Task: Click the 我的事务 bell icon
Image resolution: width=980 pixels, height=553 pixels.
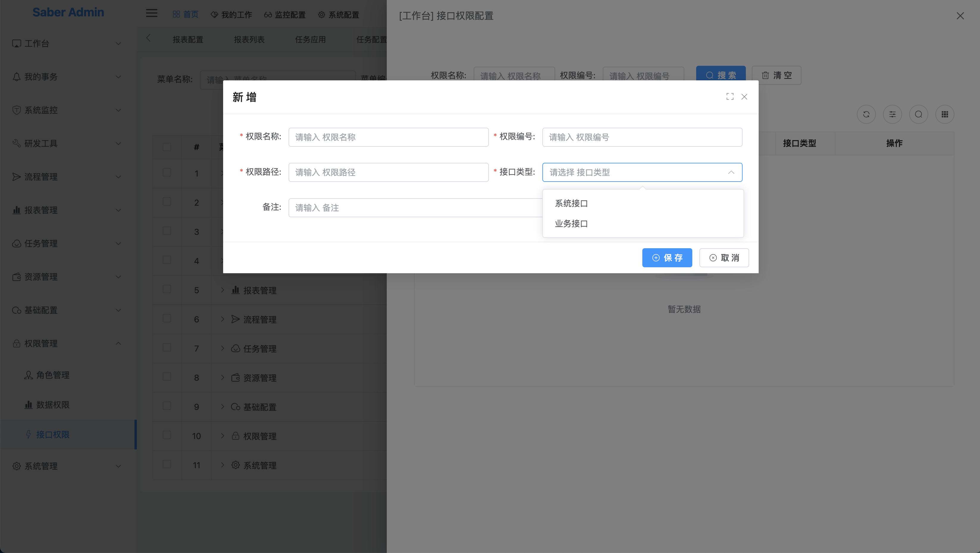Action: coord(16,77)
